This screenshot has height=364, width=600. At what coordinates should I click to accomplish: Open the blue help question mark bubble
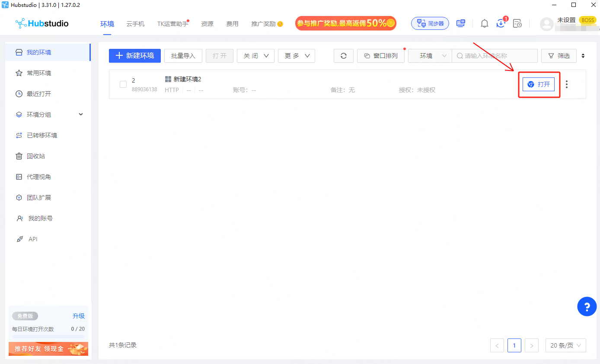point(587,307)
